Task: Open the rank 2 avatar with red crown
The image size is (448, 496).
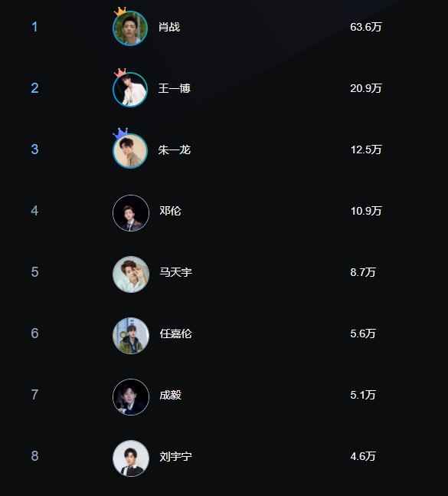Action: (x=130, y=90)
